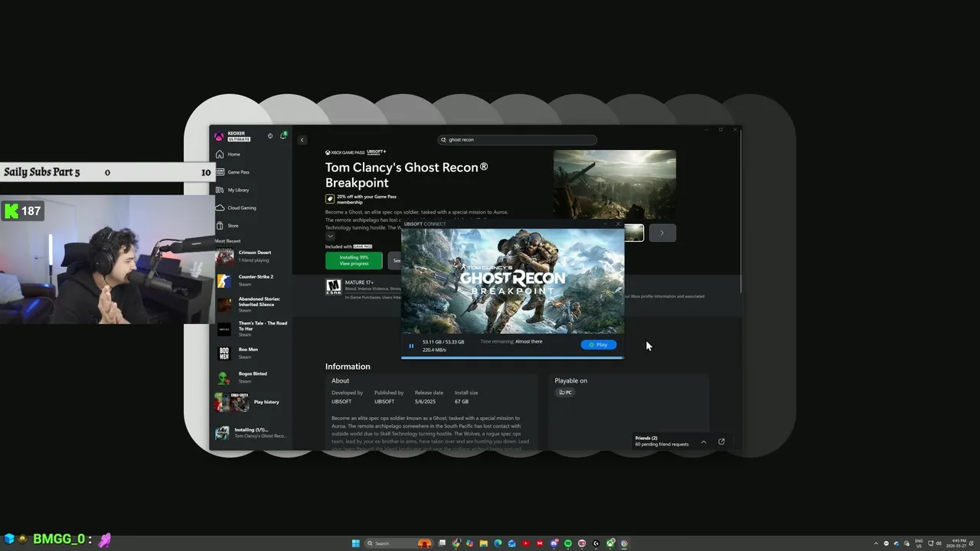Open Bogos Binted from recent list
The width and height of the screenshot is (980, 551).
click(253, 377)
